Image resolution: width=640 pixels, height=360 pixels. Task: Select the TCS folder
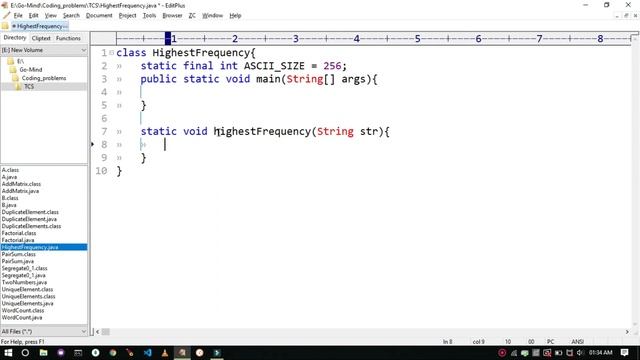[x=29, y=87]
